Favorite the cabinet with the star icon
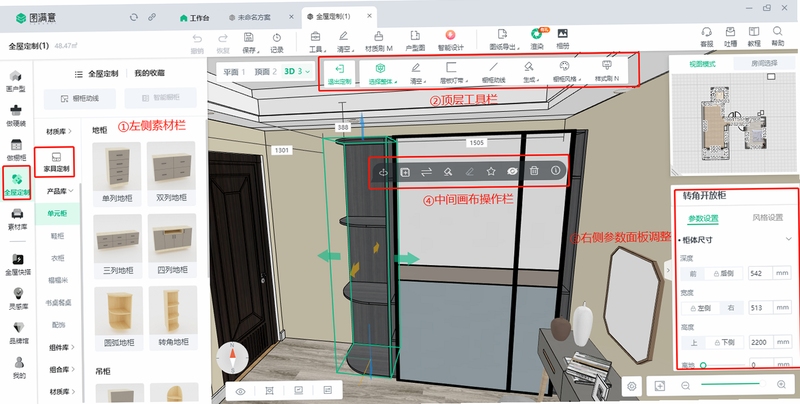This screenshot has height=404, width=800. [x=491, y=171]
